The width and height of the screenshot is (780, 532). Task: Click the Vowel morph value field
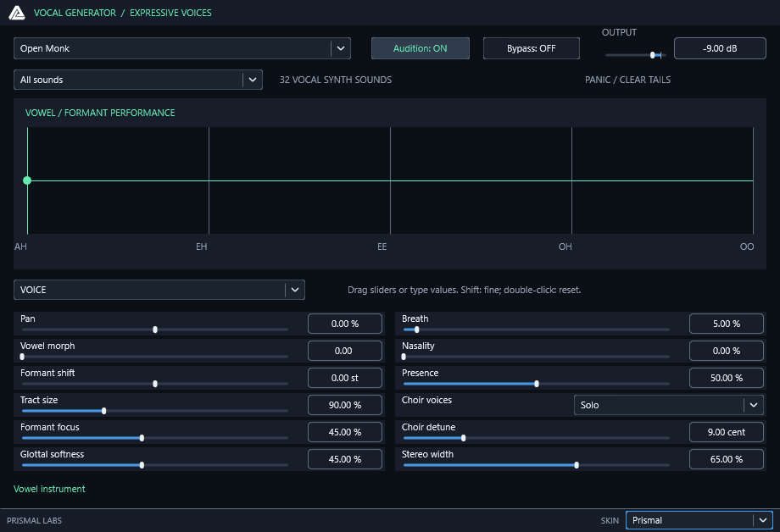click(345, 351)
